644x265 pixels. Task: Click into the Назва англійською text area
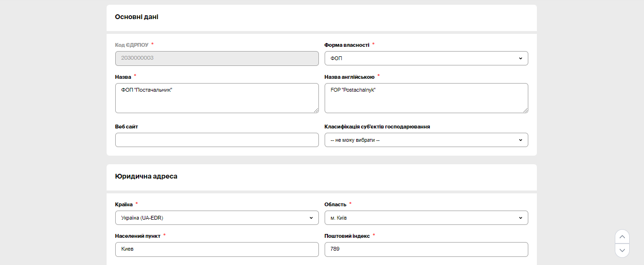tap(426, 98)
